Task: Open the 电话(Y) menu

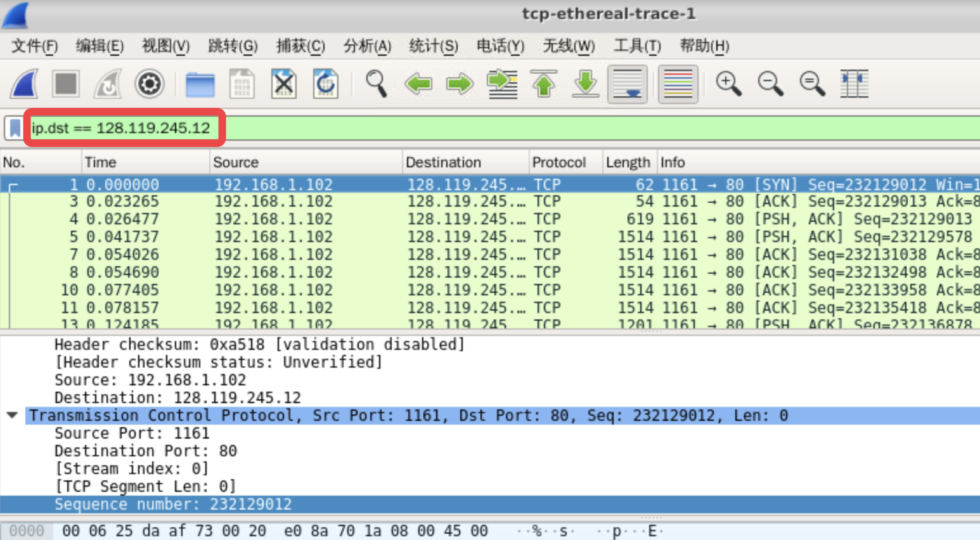Action: click(500, 46)
